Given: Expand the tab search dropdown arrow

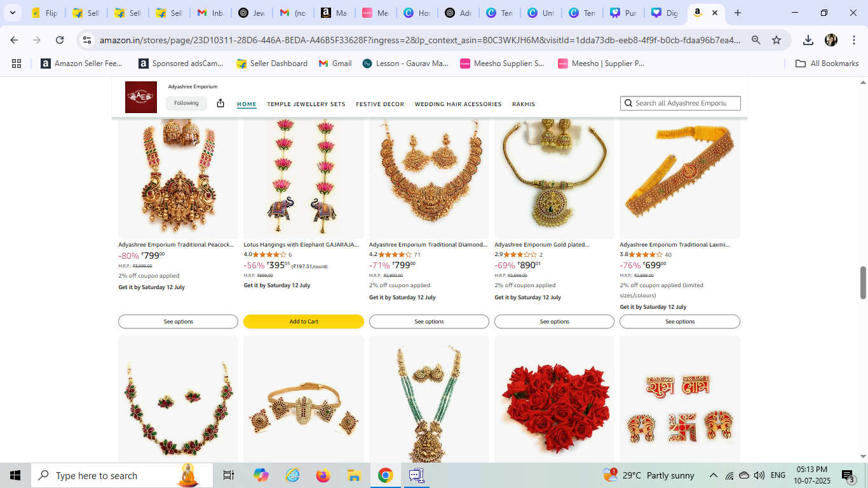Looking at the screenshot, I should pos(12,13).
